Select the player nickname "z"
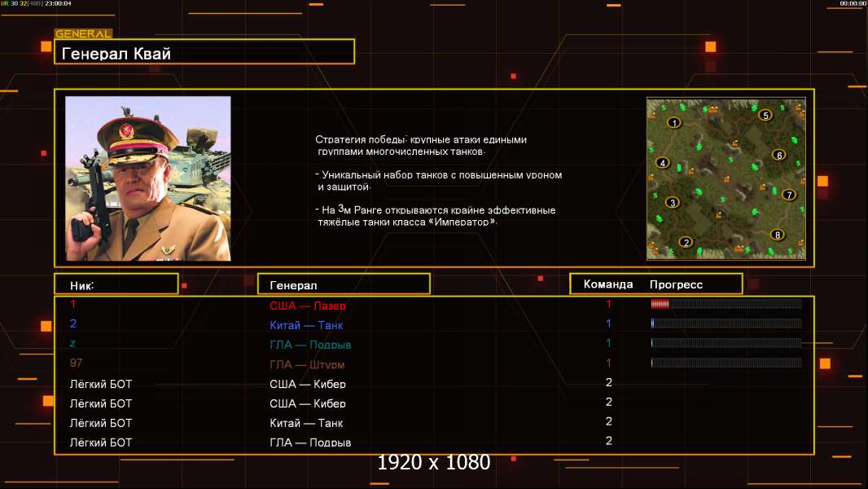Screen dimensions: 868x489 pos(72,343)
